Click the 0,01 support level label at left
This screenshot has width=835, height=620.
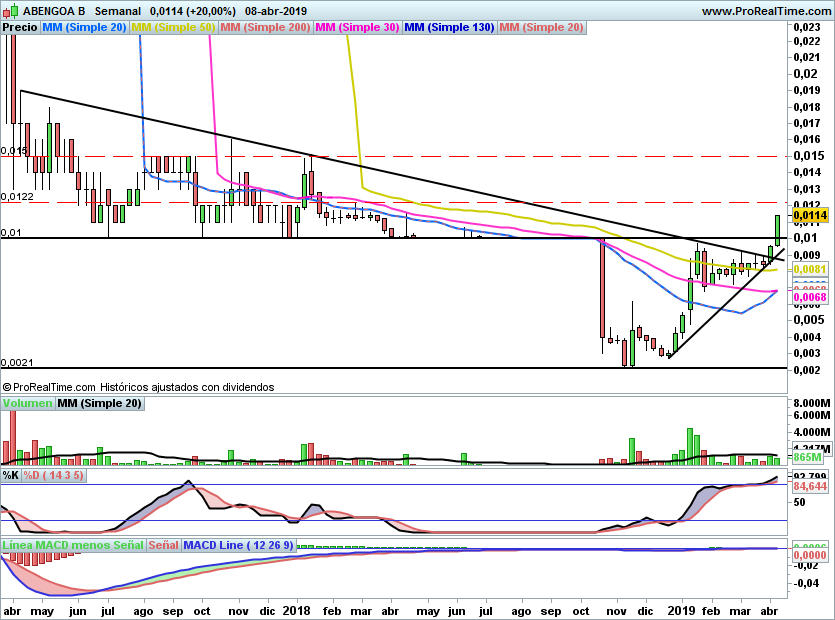click(x=11, y=232)
